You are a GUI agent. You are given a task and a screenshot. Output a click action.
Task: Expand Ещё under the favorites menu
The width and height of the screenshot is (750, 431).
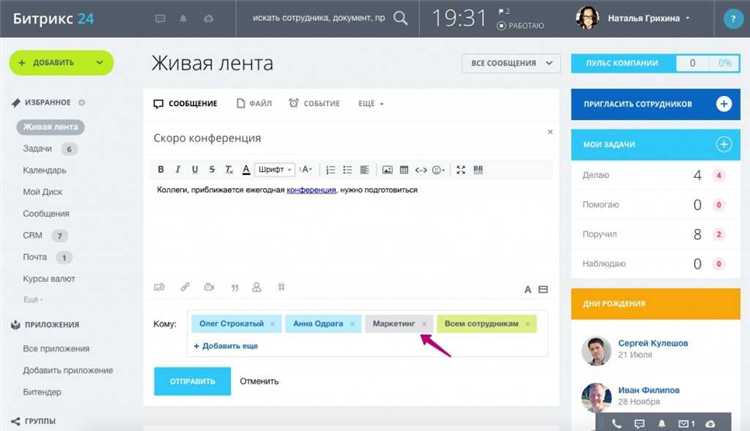coord(33,300)
